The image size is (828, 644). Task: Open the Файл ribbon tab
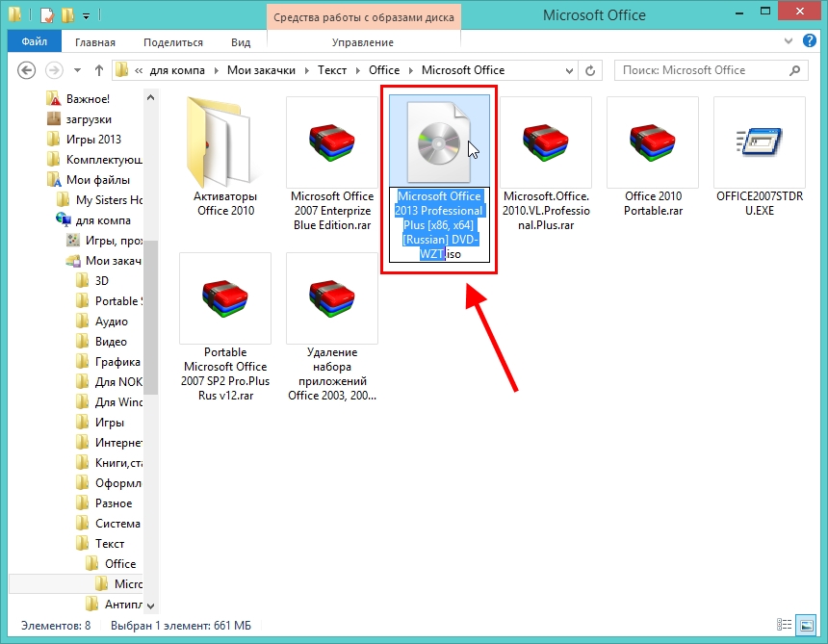[35, 41]
